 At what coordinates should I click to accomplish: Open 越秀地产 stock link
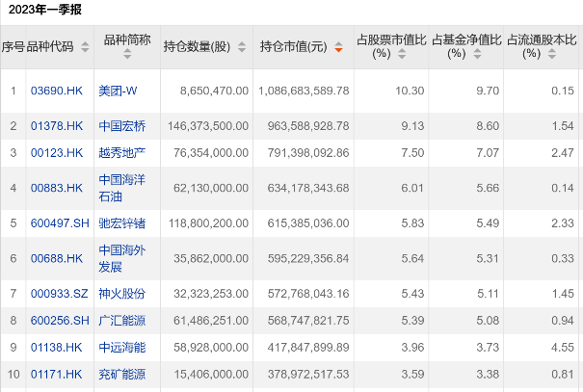[x=122, y=153]
